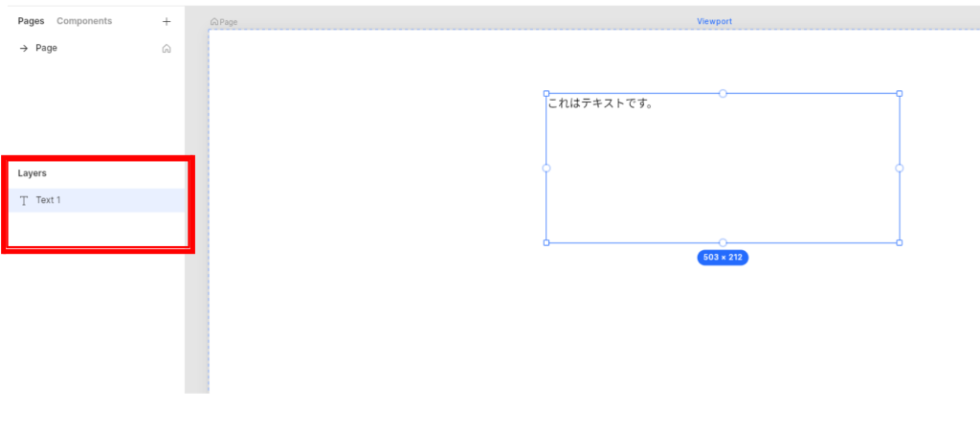Click the home icon on the Page row

[x=167, y=48]
